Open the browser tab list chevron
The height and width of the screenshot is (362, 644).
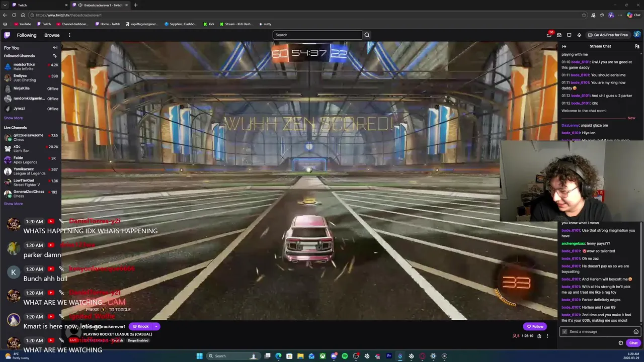tap(5, 5)
